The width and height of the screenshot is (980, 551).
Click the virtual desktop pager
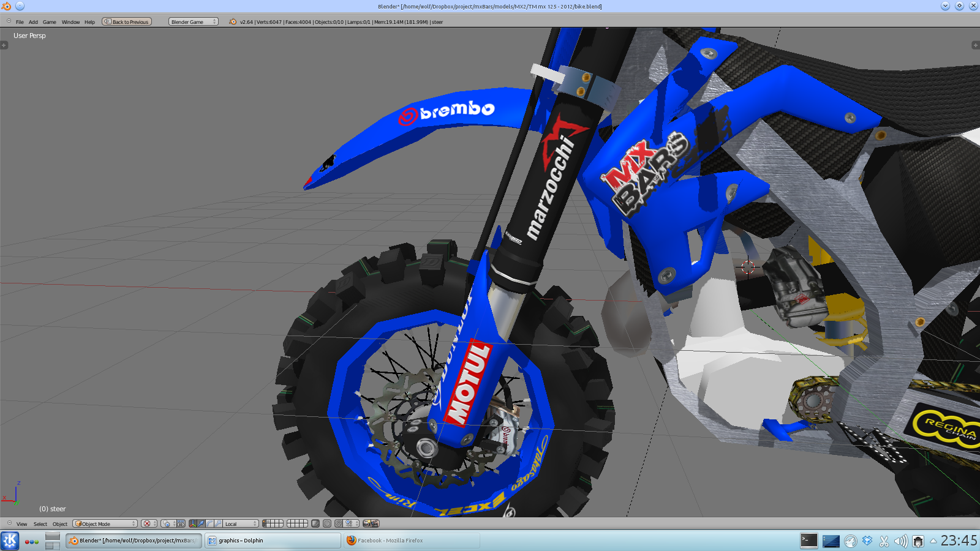tap(53, 541)
